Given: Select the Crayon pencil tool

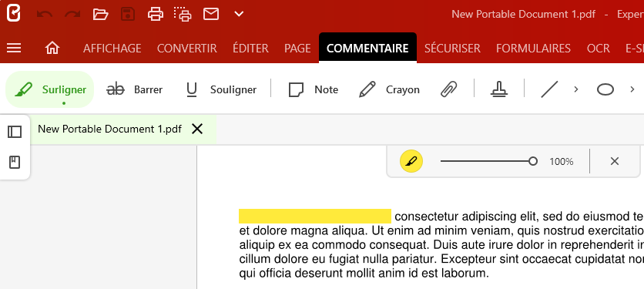Looking at the screenshot, I should point(389,89).
